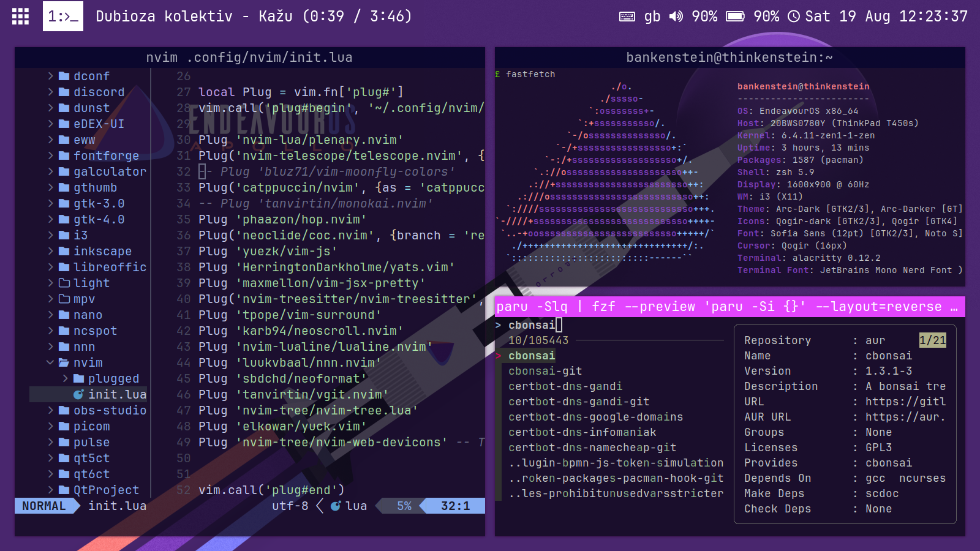Select certbot-dns-infomaniak result
Image resolution: width=980 pixels, height=551 pixels.
pos(582,432)
